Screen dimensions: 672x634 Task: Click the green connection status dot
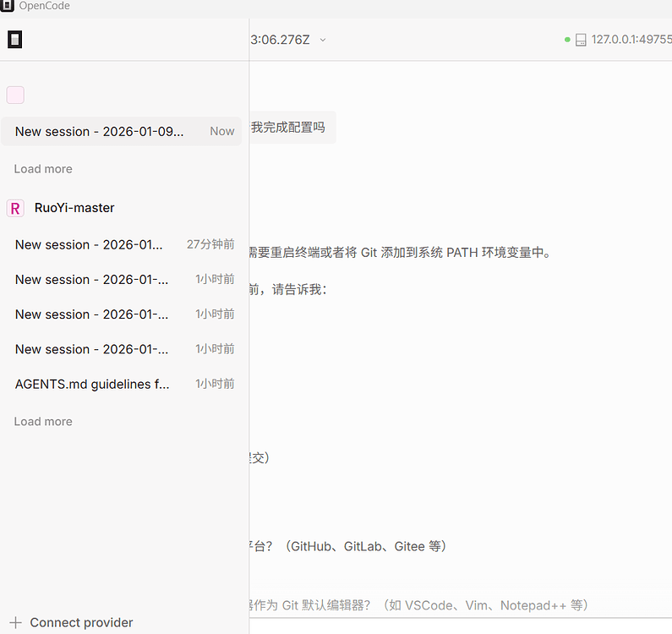(567, 40)
